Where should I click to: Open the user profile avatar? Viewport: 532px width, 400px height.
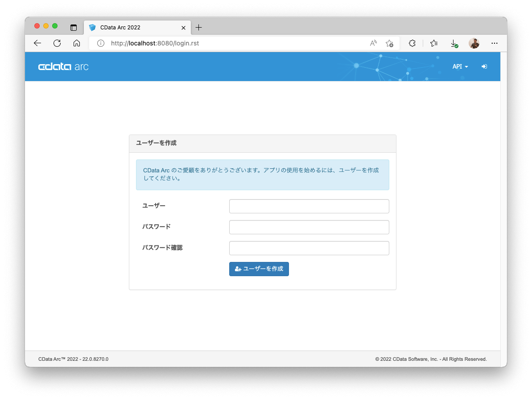pyautogui.click(x=474, y=43)
